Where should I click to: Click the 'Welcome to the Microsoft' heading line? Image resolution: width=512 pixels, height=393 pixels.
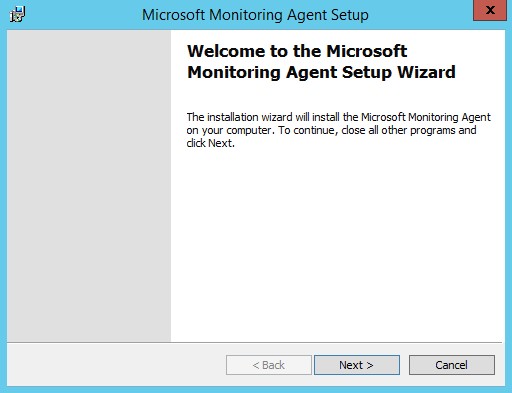pyautogui.click(x=297, y=51)
